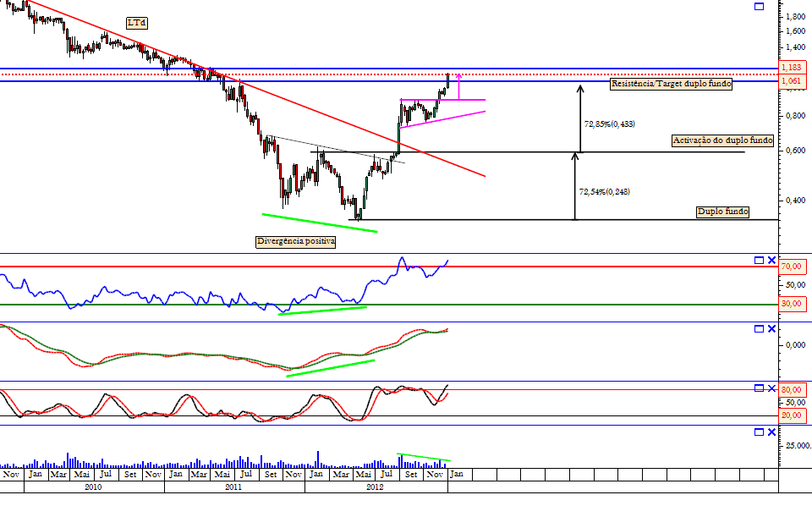Screen dimensions: 812x517
Task: Click the 2012 year label
Action: coord(375,487)
